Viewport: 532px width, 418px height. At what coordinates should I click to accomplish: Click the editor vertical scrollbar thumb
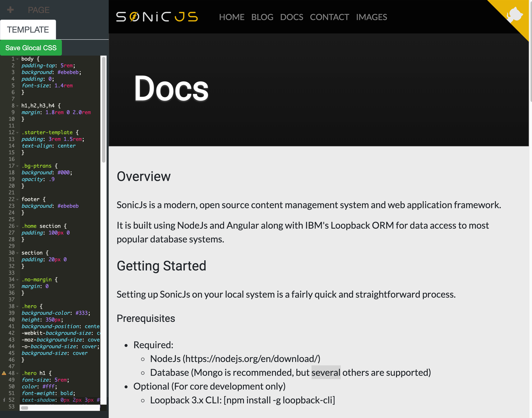[103, 109]
